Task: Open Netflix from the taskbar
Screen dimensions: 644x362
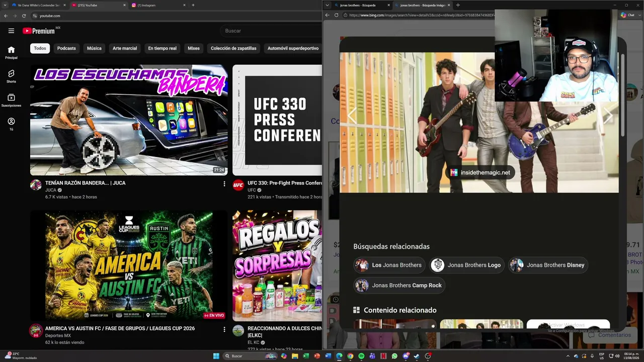Action: (x=383, y=356)
